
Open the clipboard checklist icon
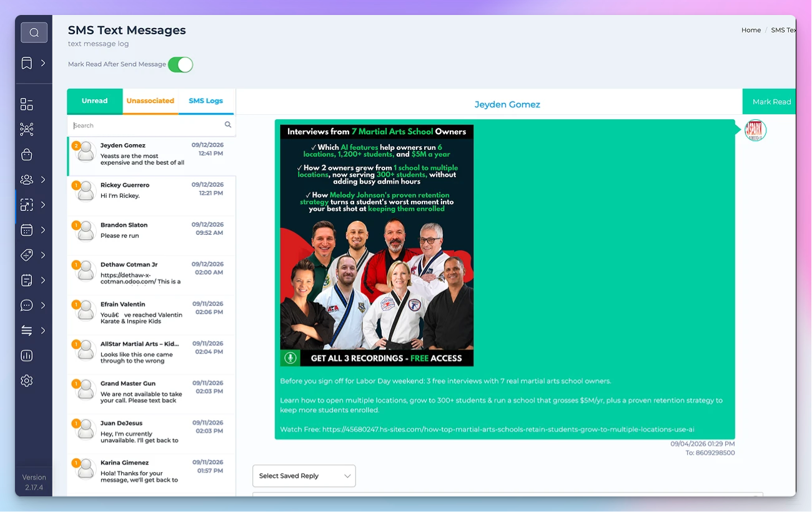(27, 280)
